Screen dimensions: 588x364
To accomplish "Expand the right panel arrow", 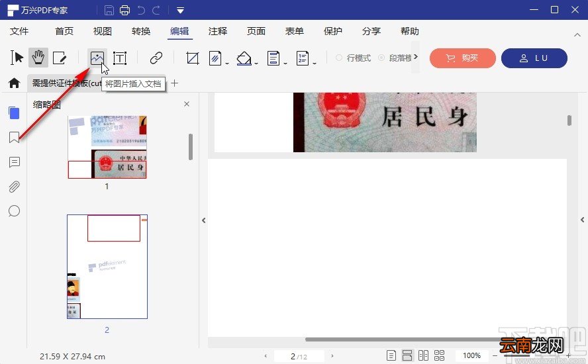I will pos(583,220).
